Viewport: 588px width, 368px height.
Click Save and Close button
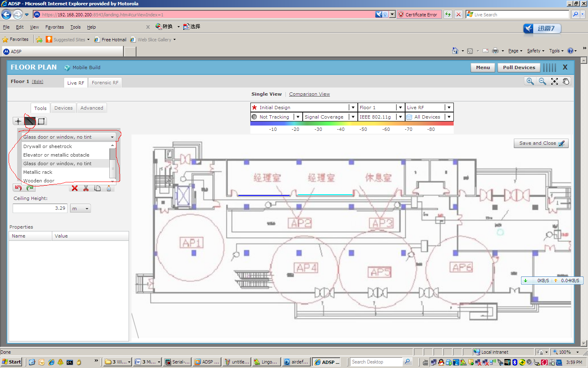point(541,143)
